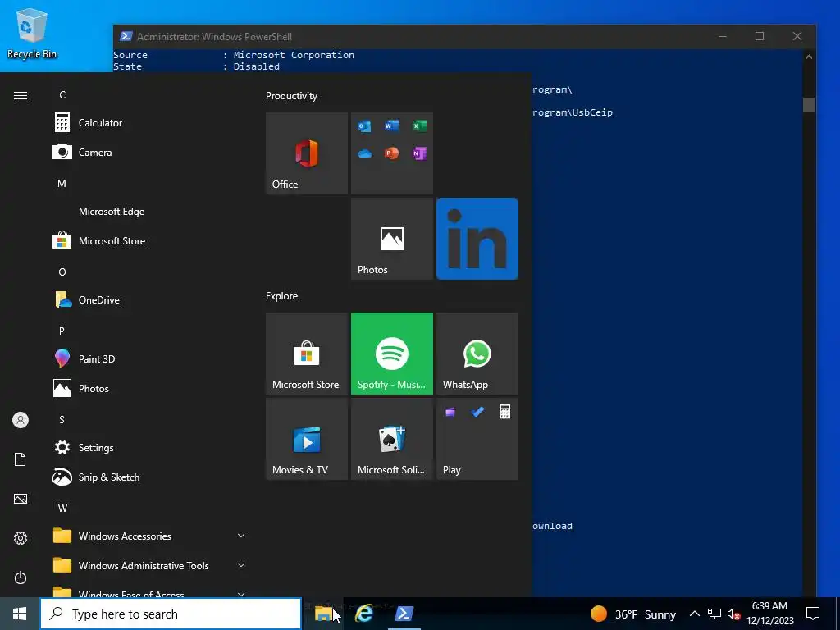Image resolution: width=840 pixels, height=630 pixels.
Task: Click the Power button in Start sidebar
Action: 21,577
